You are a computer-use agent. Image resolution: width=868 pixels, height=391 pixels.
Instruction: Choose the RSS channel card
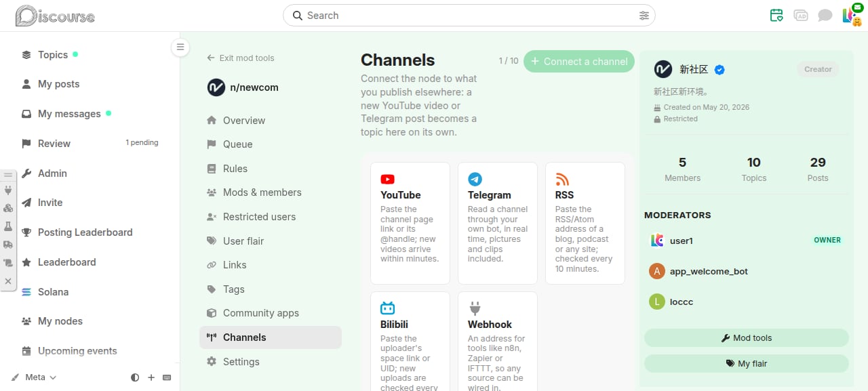point(585,223)
